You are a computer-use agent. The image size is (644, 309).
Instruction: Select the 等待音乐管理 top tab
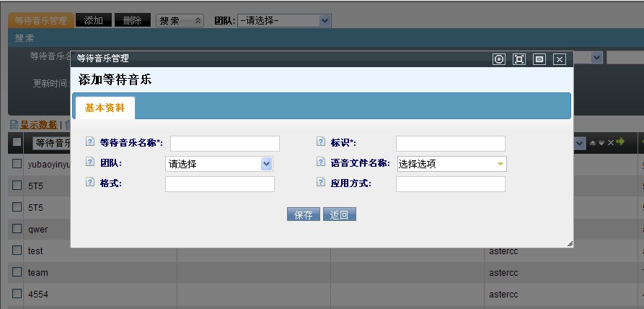click(41, 21)
